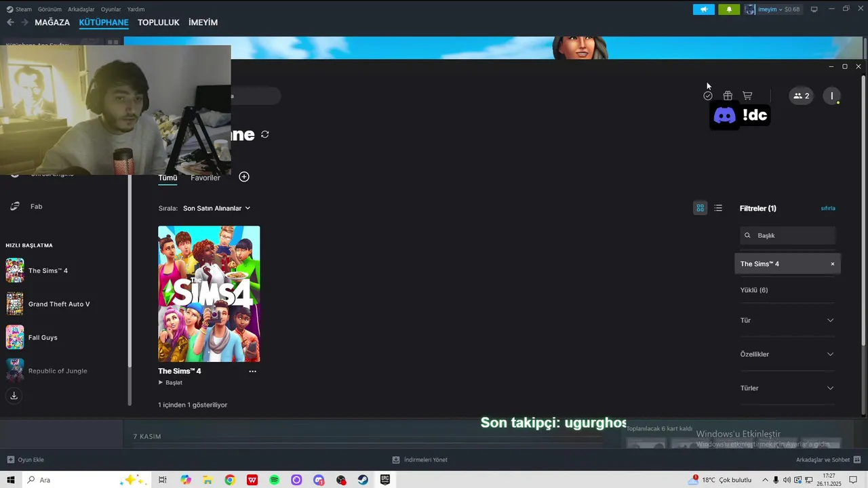Viewport: 868px width, 488px height.
Task: Open Spotify from the Windows taskbar
Action: 274,480
